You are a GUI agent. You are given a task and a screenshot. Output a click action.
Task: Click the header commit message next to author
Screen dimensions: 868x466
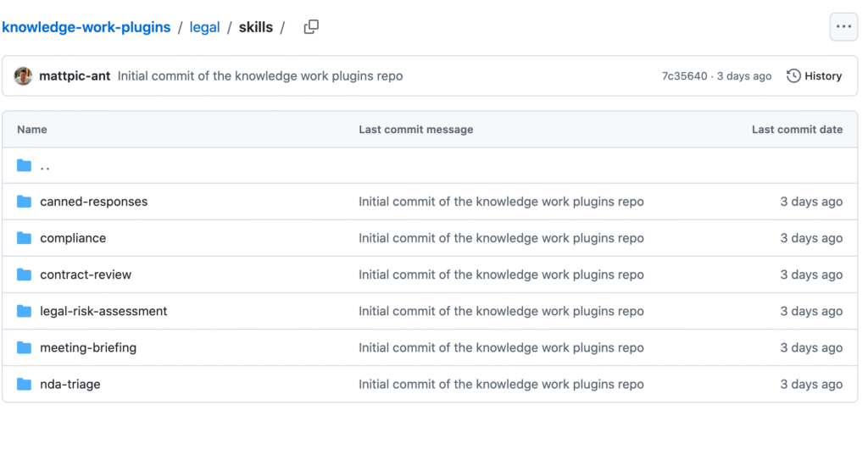tap(260, 76)
